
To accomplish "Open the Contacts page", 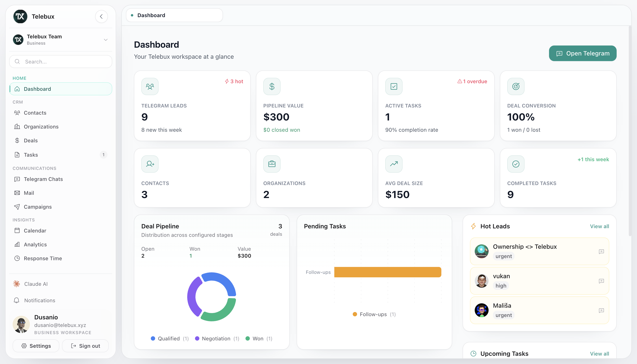I will point(61,113).
